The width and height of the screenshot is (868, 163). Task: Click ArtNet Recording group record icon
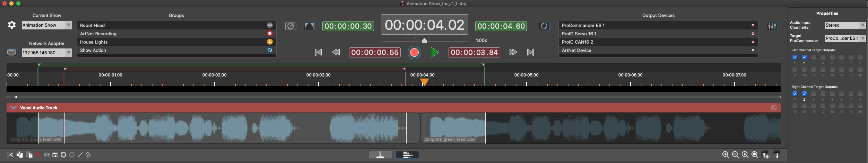coord(270,34)
